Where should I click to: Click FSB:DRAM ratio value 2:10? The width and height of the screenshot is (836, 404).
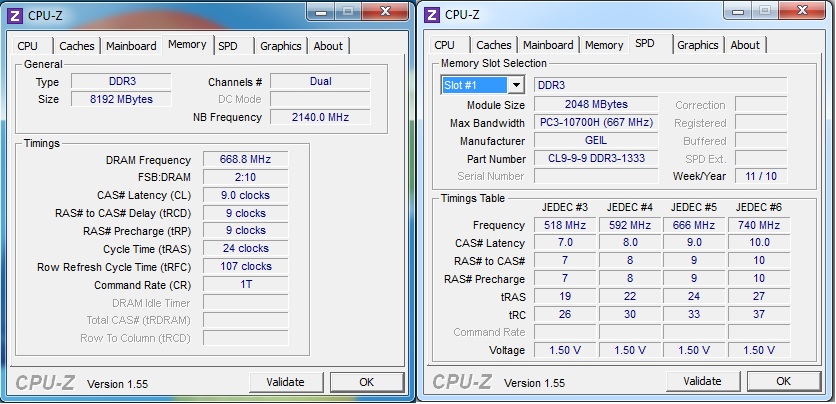click(x=246, y=177)
